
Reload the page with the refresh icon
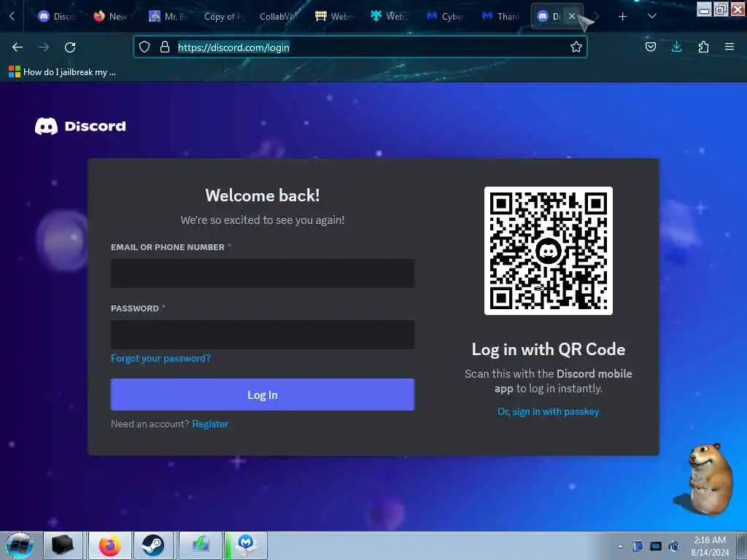pos(70,47)
